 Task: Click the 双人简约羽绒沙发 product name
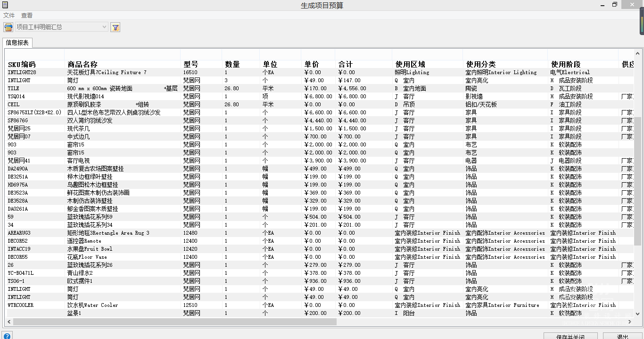tap(90, 120)
